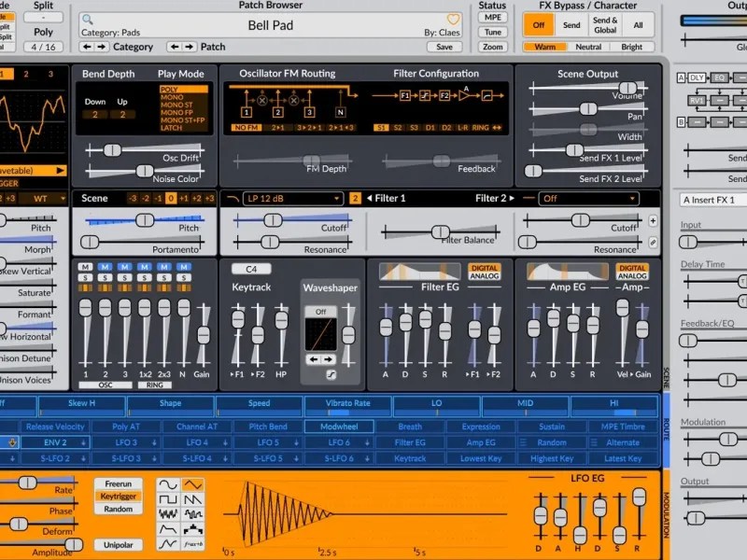This screenshot has height=560, width=747.
Task: Mute oscillator 1 with M button
Action: click(85, 268)
